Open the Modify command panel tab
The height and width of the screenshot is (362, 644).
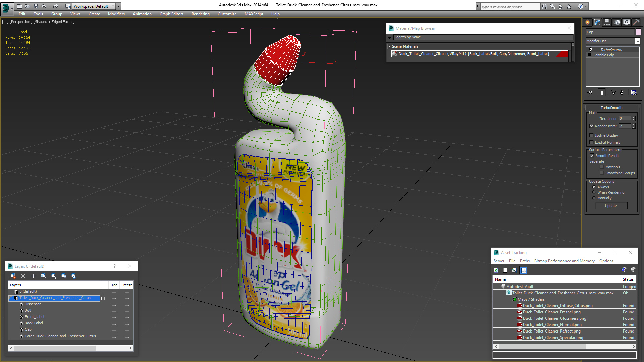click(x=597, y=22)
